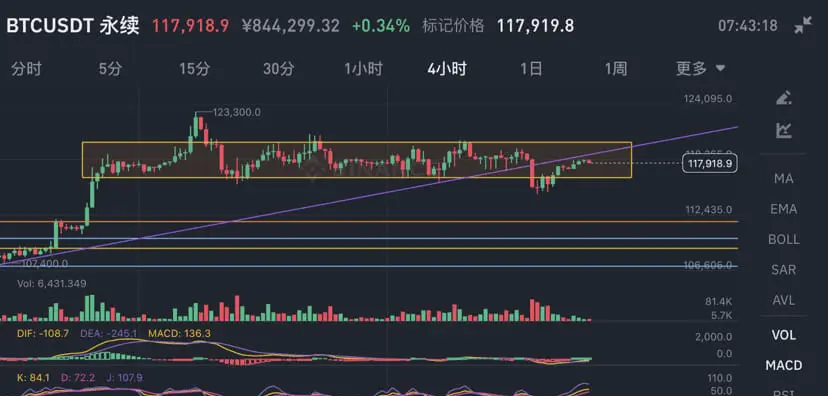
Task: Expand the 更多 timeframe dropdown
Action: [700, 68]
